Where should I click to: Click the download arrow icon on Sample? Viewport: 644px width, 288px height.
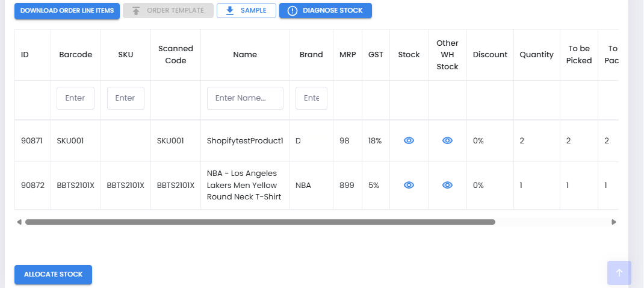[229, 11]
